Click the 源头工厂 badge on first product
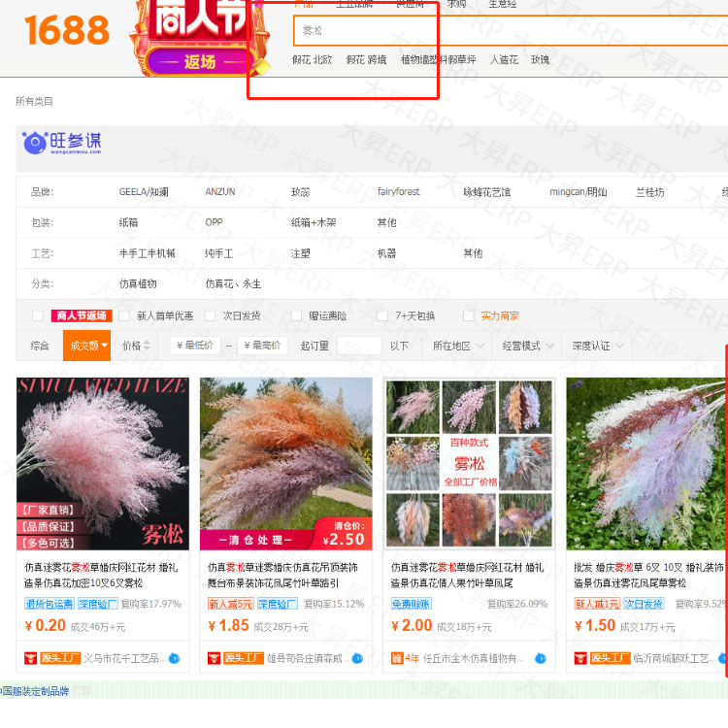 pos(52,658)
